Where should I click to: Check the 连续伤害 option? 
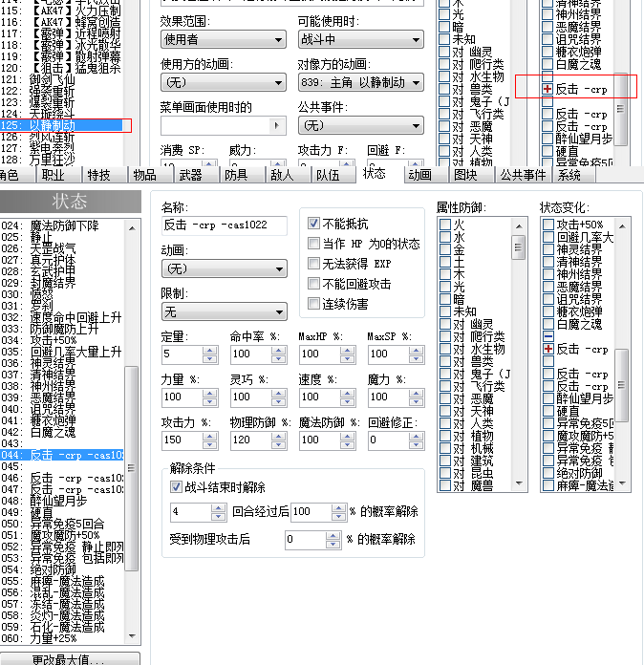(313, 304)
